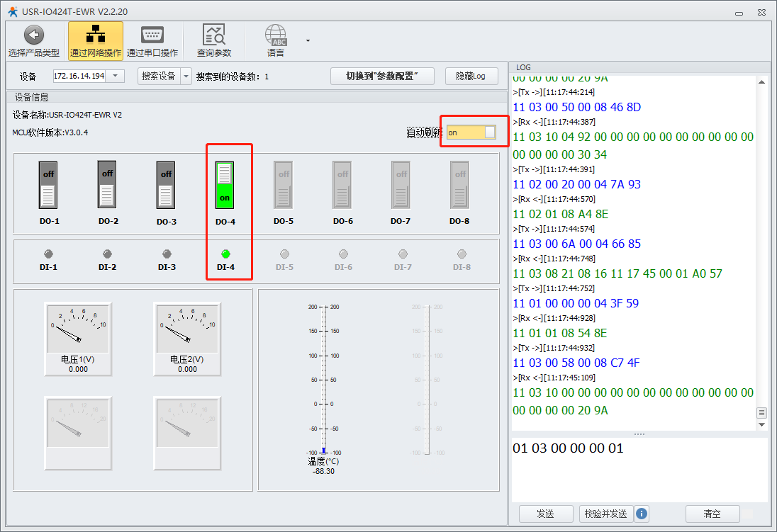Click the DI-2 indicator LED
This screenshot has width=777, height=532.
(x=108, y=254)
